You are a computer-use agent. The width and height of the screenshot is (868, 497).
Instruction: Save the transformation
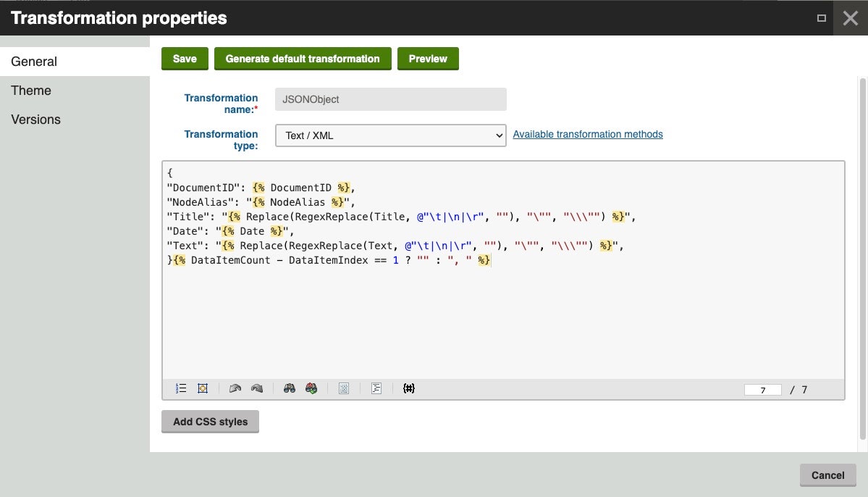(185, 58)
